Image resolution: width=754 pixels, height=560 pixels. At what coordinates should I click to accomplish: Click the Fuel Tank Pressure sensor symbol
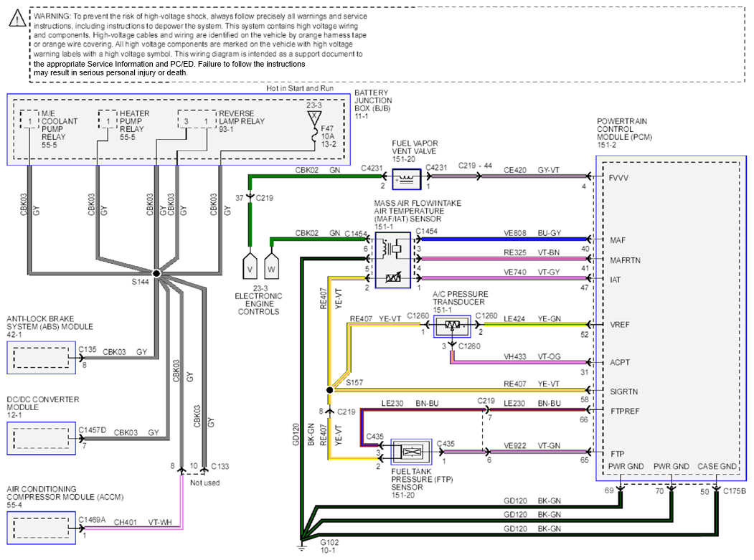pyautogui.click(x=411, y=452)
